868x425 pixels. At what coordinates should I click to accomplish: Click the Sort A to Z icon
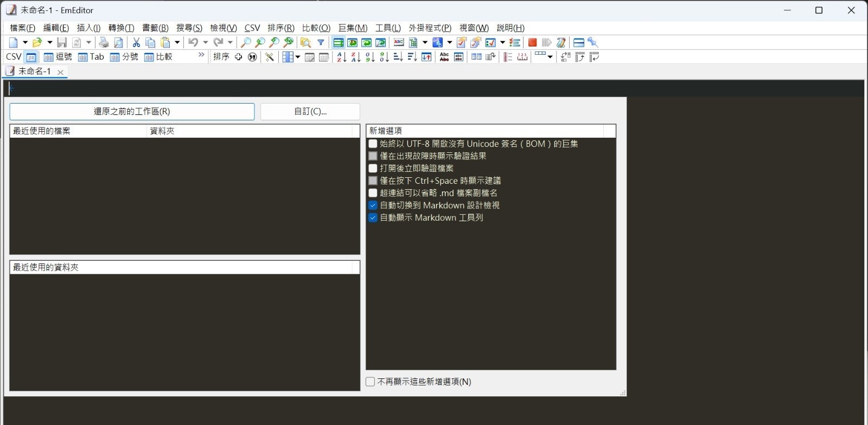(341, 57)
